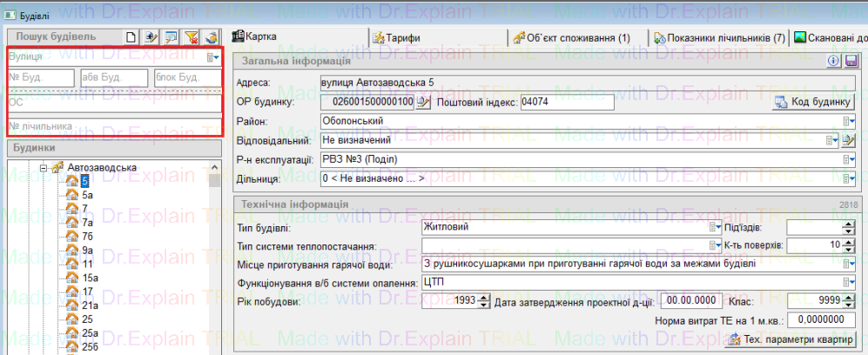Click the blue info icon in Загальна інформація
The height and width of the screenshot is (355, 868).
click(x=832, y=61)
